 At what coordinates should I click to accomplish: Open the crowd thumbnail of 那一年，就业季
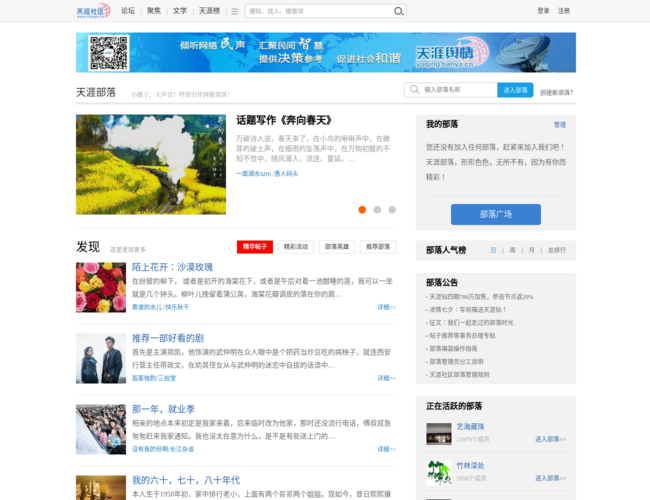point(101,429)
